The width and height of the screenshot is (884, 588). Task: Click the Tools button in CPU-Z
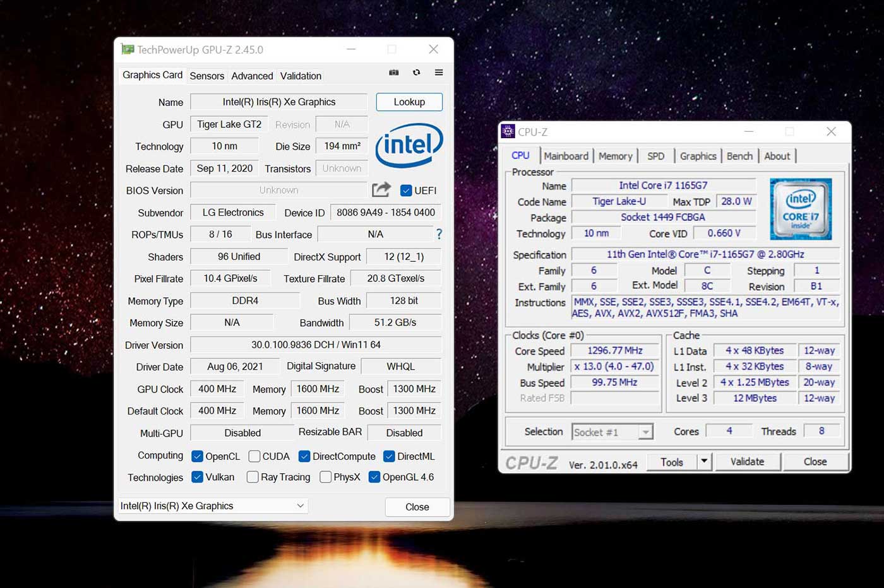point(672,462)
